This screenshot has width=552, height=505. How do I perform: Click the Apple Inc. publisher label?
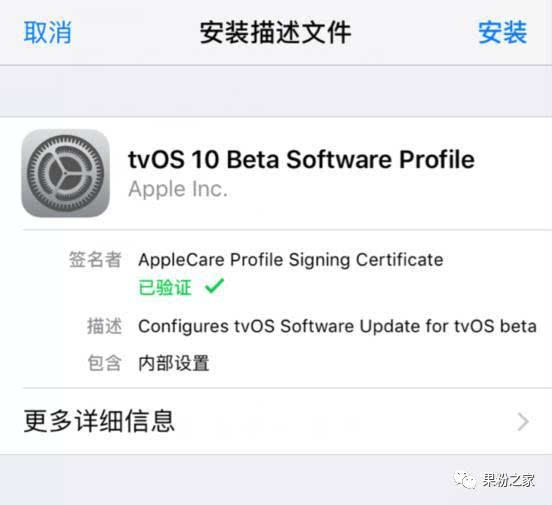178,189
